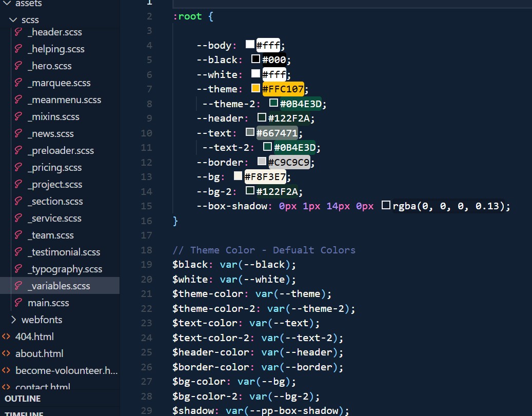Click line number 18 in the gutter

pos(146,250)
